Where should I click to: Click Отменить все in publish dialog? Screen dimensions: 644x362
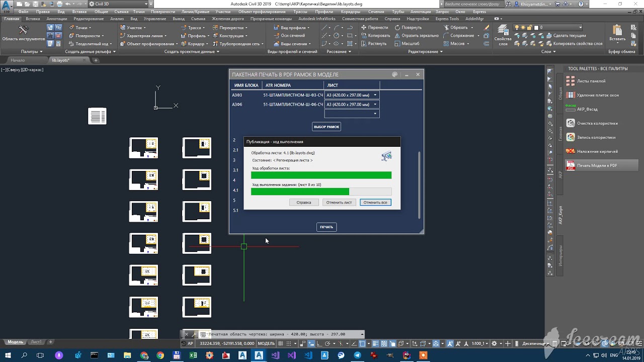(x=375, y=203)
